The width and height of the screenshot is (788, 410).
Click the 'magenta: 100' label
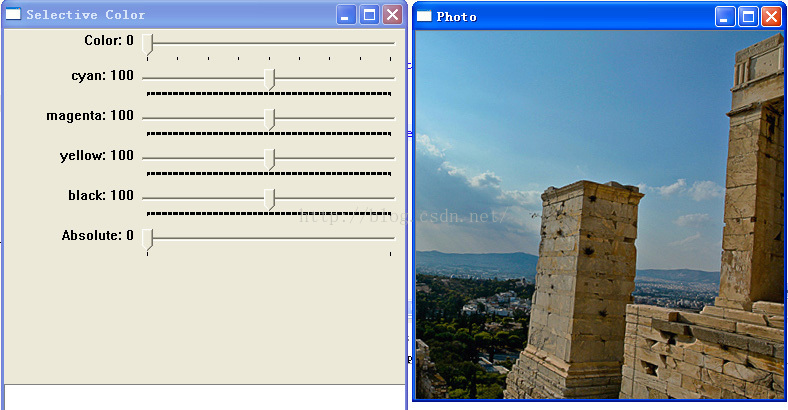tap(90, 116)
